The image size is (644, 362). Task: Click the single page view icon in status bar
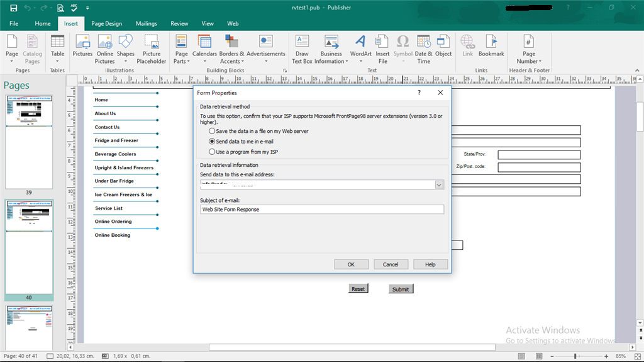(521, 356)
